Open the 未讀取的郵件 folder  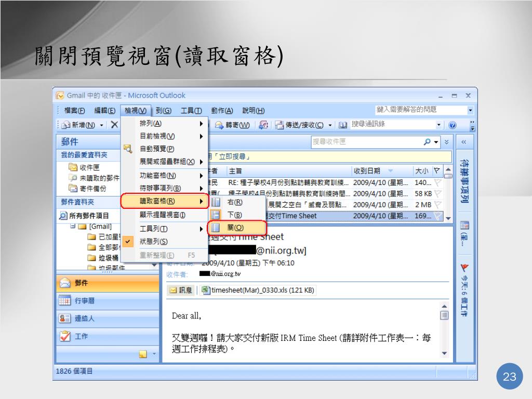tap(94, 178)
